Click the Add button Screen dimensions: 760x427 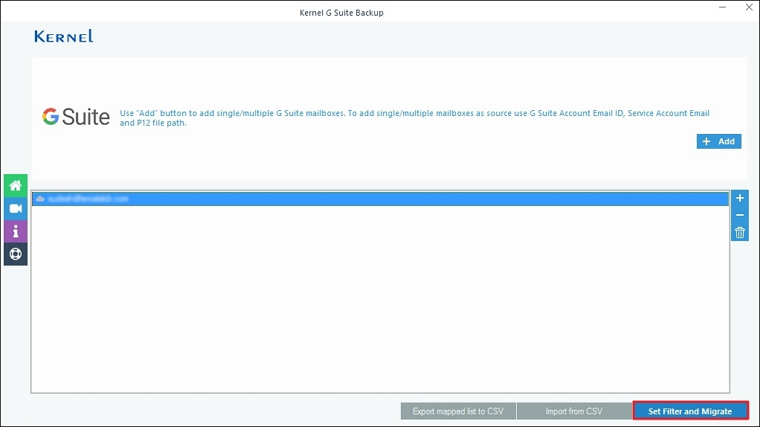click(x=719, y=142)
